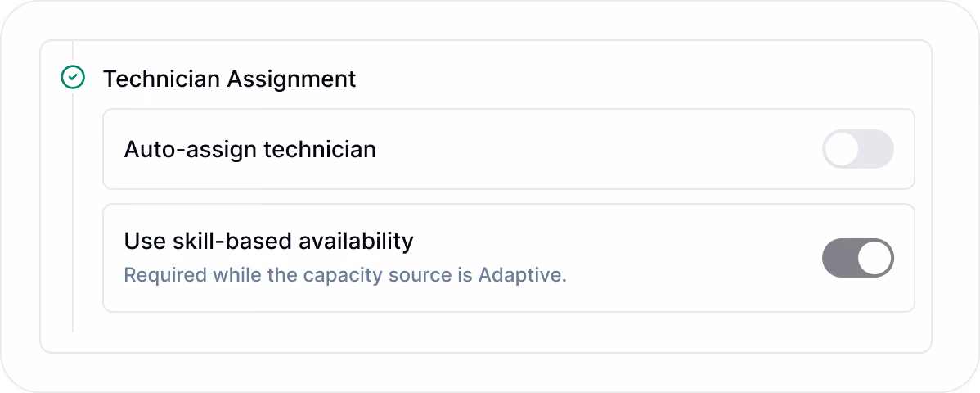Enable the Auto-assign technician switch
This screenshot has height=393, width=980.
point(857,149)
